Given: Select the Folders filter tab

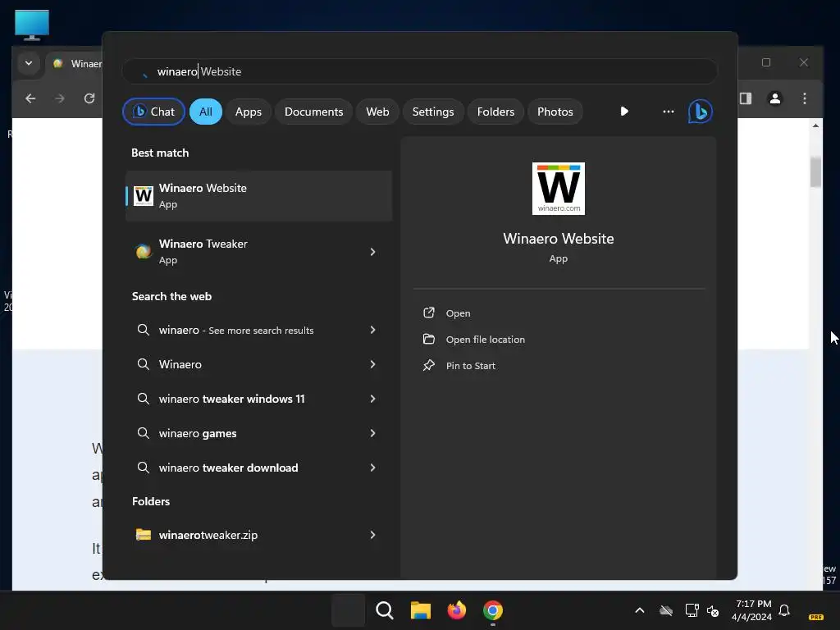Looking at the screenshot, I should pyautogui.click(x=495, y=112).
